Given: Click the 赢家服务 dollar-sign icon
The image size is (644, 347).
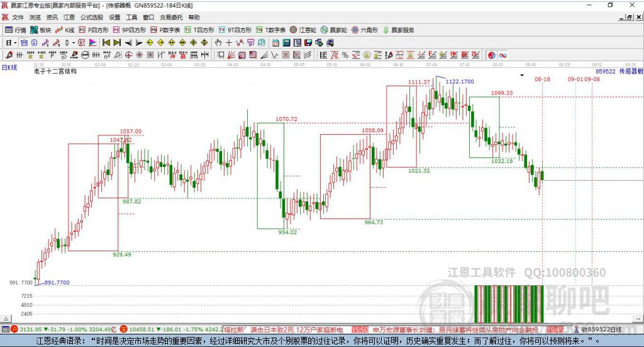Looking at the screenshot, I should [x=386, y=30].
